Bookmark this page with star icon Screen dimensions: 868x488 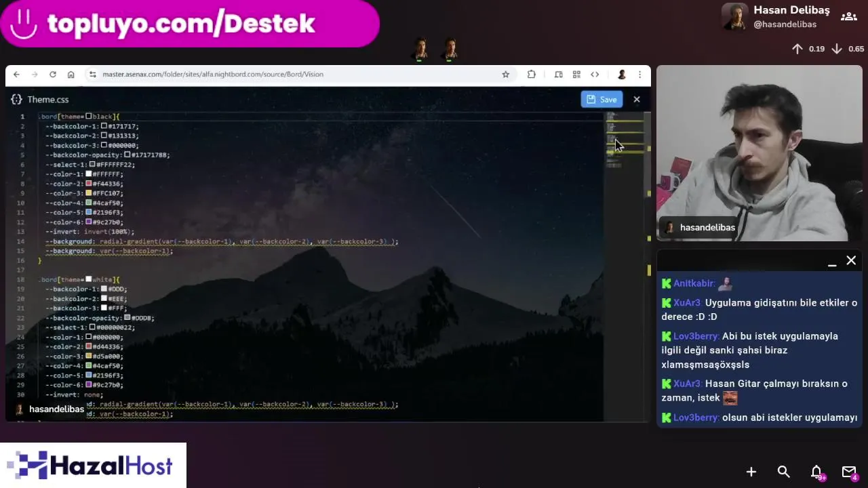505,75
